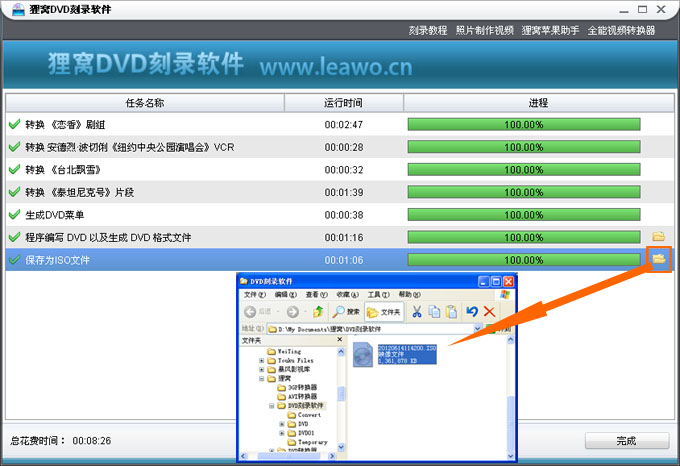Toggle the 文件夹 folders pane button
This screenshot has height=466, width=680.
383,312
